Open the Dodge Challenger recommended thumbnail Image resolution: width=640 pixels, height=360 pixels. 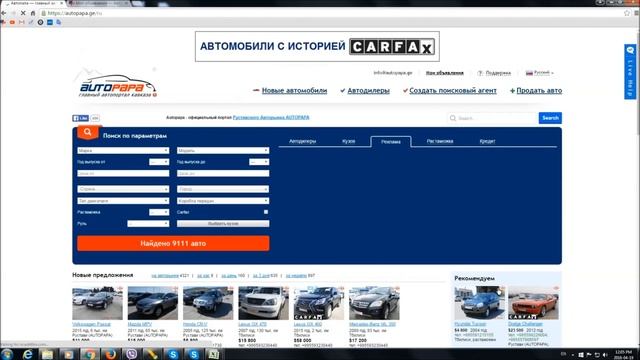click(x=533, y=302)
